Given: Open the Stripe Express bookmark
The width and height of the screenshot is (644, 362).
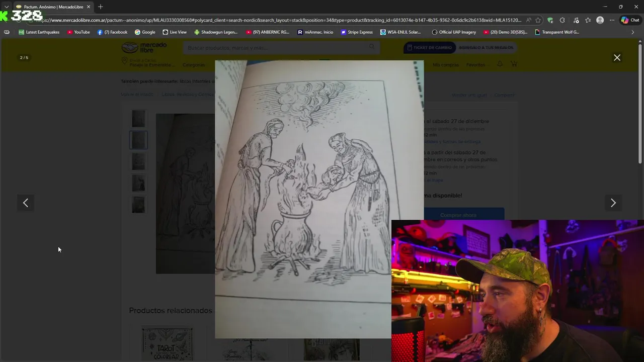Looking at the screenshot, I should pyautogui.click(x=357, y=32).
